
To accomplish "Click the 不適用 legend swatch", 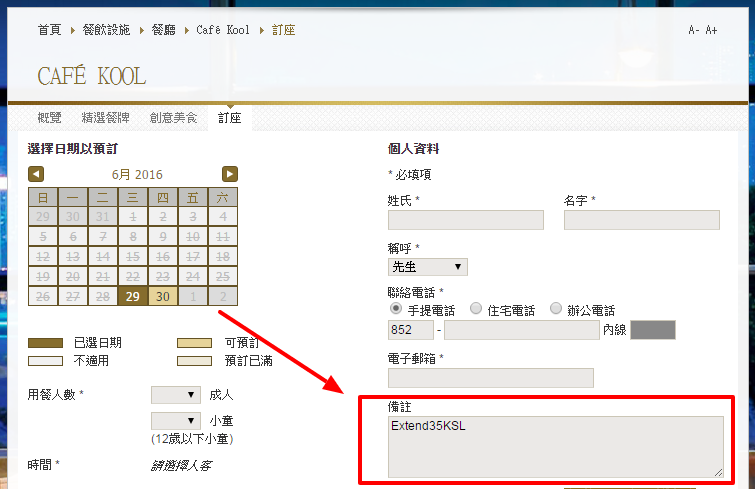I will 45,361.
